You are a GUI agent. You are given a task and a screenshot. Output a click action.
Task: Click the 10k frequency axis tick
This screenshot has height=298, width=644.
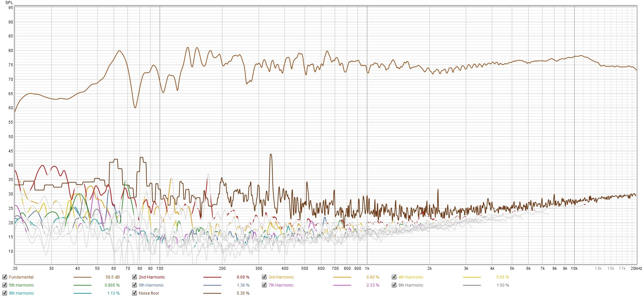pyautogui.click(x=574, y=269)
